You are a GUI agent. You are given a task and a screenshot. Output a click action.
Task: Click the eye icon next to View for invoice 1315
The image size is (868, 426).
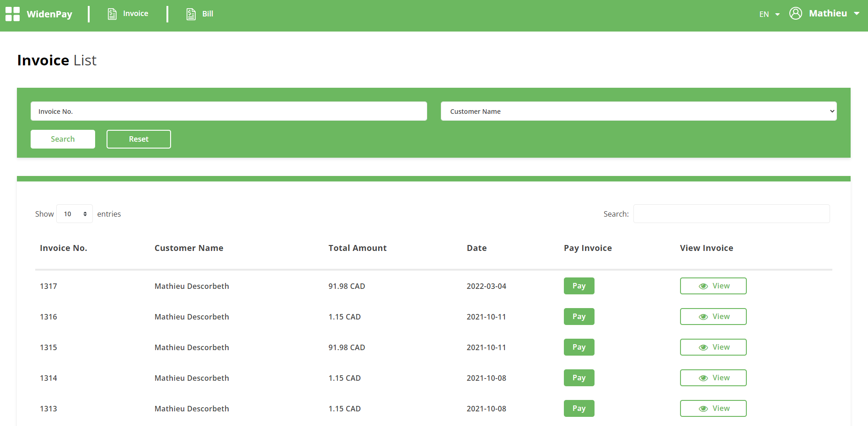(703, 347)
